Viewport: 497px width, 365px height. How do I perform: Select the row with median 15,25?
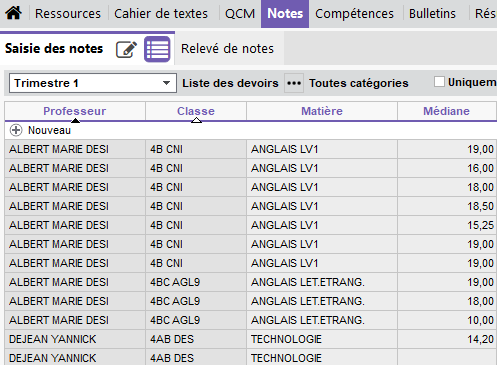251,225
